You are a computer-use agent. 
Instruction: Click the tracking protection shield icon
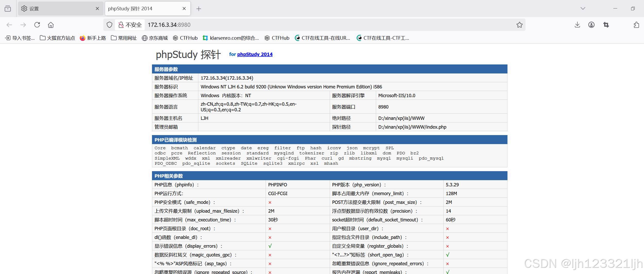[109, 25]
